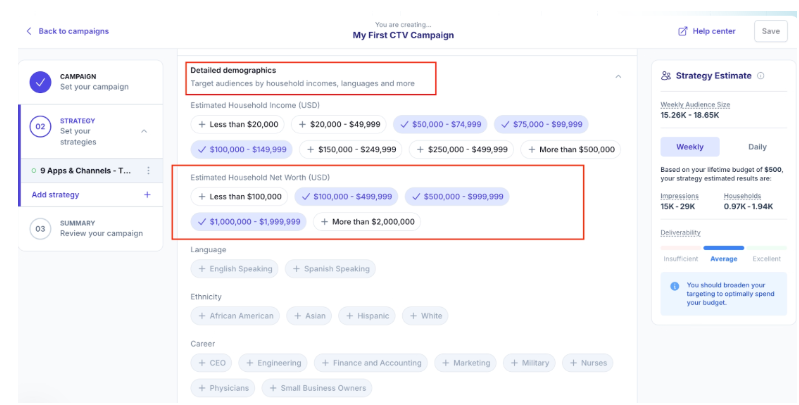Image resolution: width=799 pixels, height=405 pixels.
Task: Select the Engineering career chip
Action: click(273, 363)
